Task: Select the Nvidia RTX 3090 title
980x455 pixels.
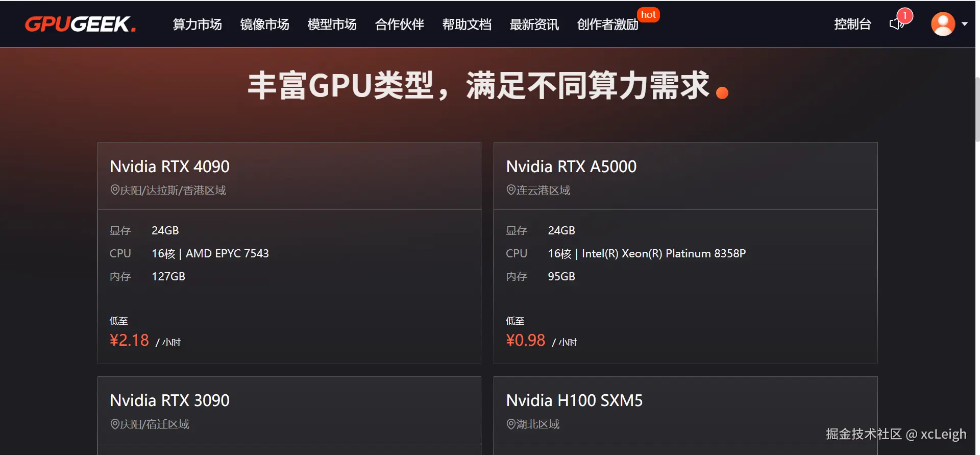Action: [169, 400]
